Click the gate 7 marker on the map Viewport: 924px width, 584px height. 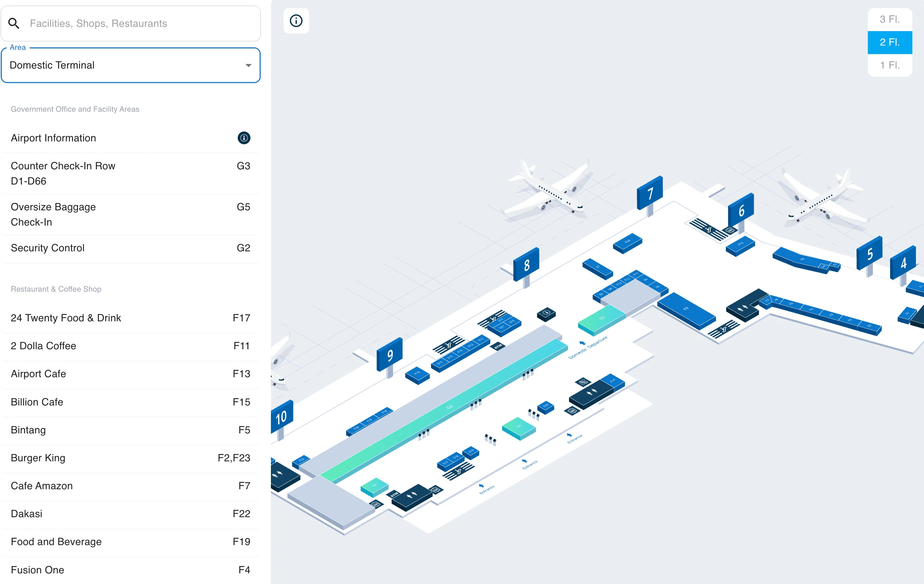650,193
